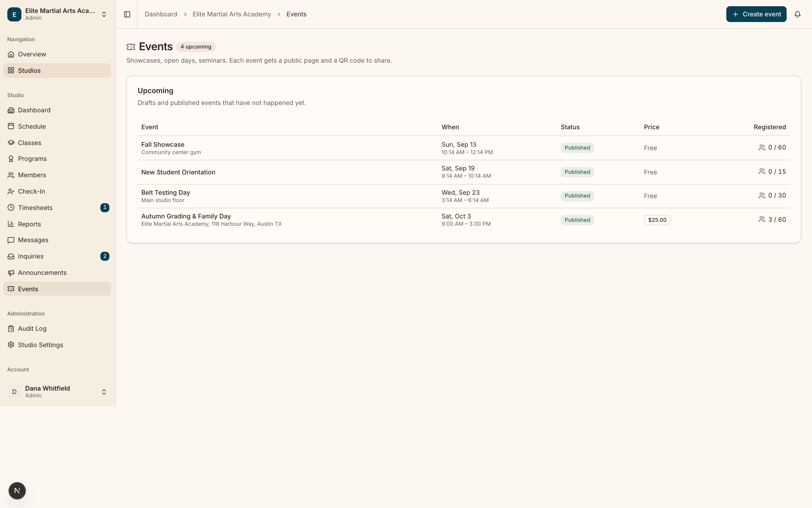Click the Programs award icon
The width and height of the screenshot is (812, 508).
point(11,159)
